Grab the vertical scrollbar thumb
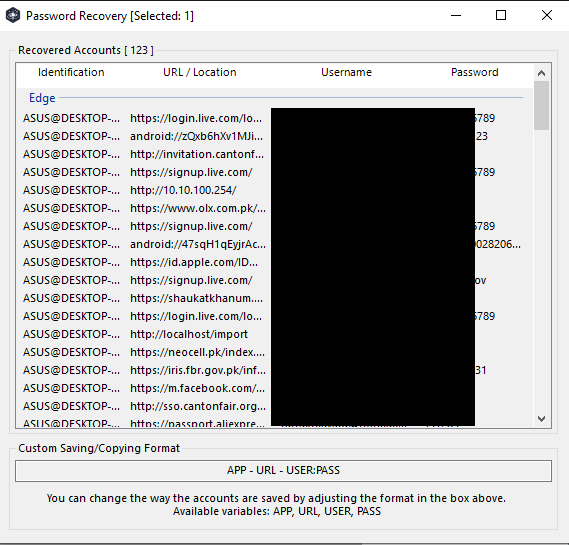569x545 pixels. [541, 105]
